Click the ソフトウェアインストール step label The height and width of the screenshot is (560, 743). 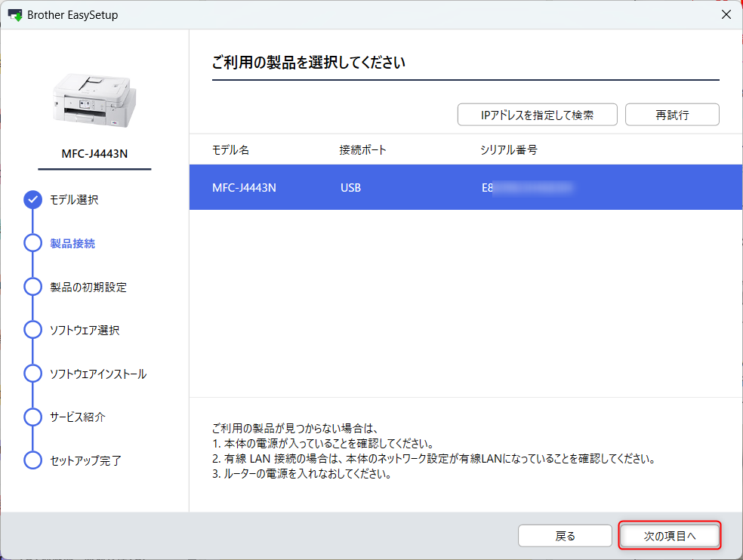point(98,374)
